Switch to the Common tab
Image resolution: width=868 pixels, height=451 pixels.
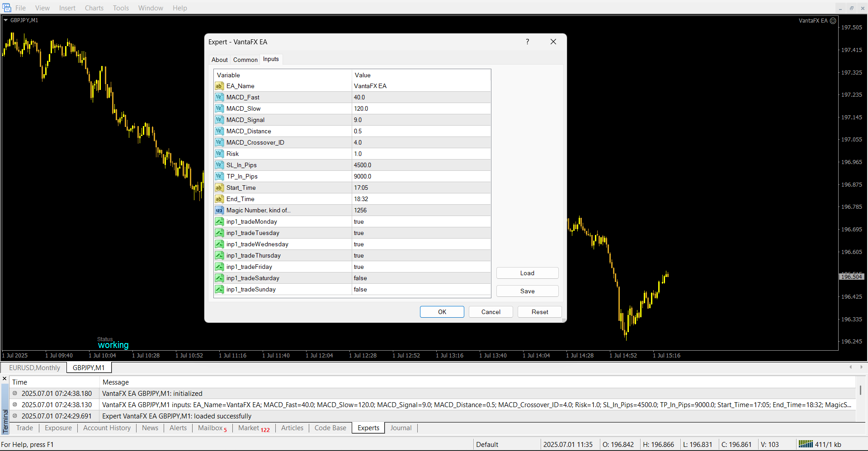click(x=245, y=60)
